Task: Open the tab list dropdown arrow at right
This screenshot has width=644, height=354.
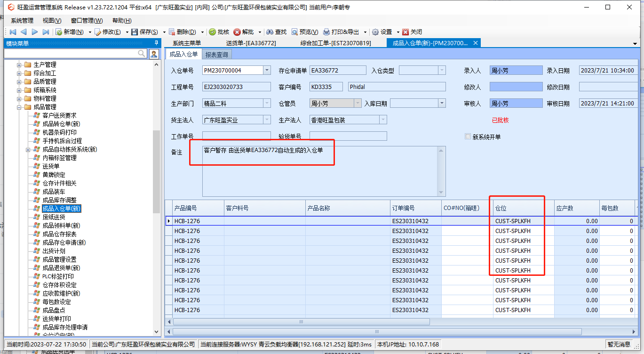Action: pyautogui.click(x=635, y=43)
